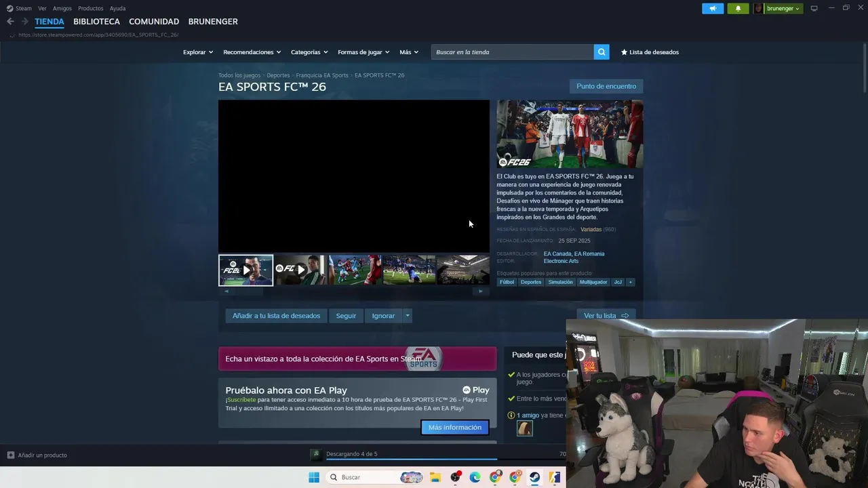Viewport: 868px width, 488px height.
Task: Click the Todos los juegos breadcrumb
Action: [x=239, y=75]
